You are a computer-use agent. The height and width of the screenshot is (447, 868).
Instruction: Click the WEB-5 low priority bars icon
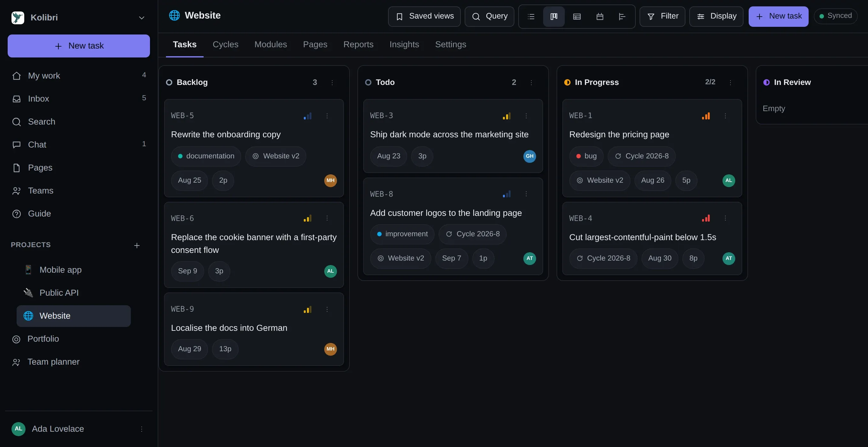tap(307, 116)
